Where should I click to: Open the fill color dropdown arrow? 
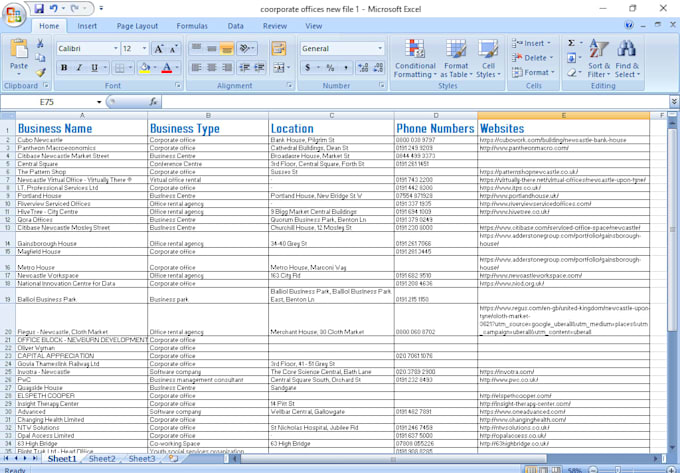click(x=155, y=68)
